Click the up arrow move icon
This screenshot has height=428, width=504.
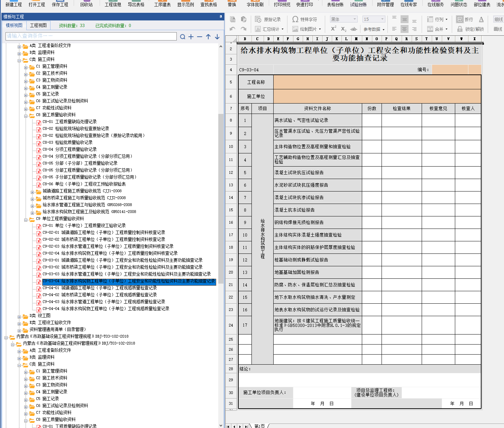click(x=208, y=36)
